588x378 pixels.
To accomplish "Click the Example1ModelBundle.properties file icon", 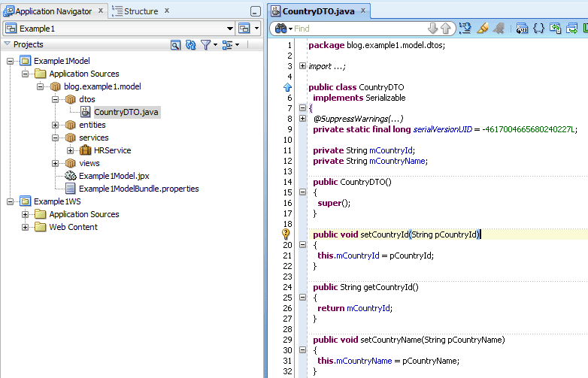I will [70, 189].
